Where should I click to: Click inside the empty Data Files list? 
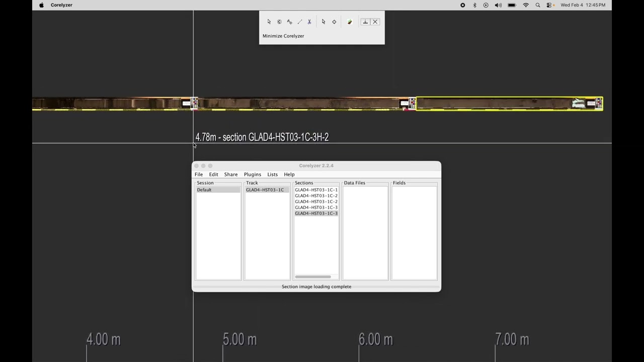(365, 233)
